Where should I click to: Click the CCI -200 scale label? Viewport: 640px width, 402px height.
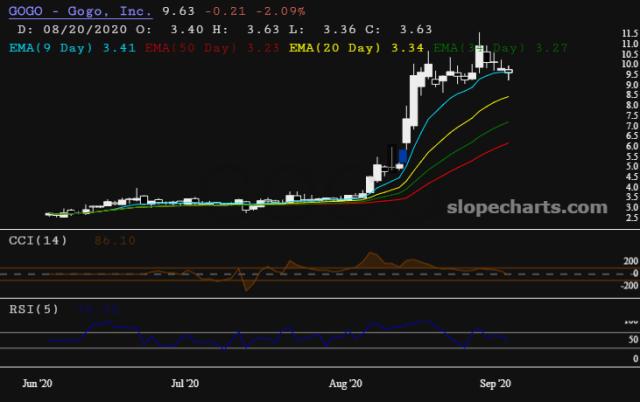pos(629,285)
